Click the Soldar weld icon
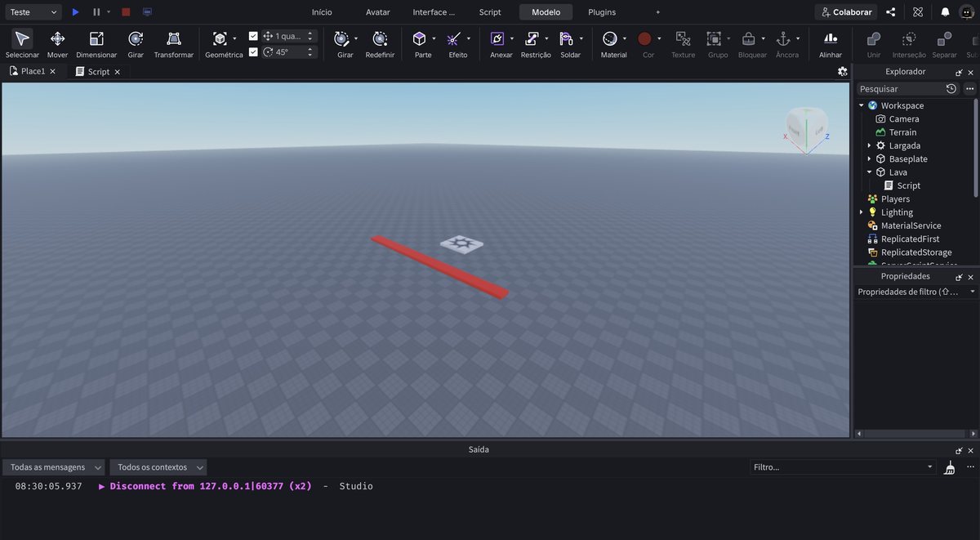 click(x=567, y=38)
